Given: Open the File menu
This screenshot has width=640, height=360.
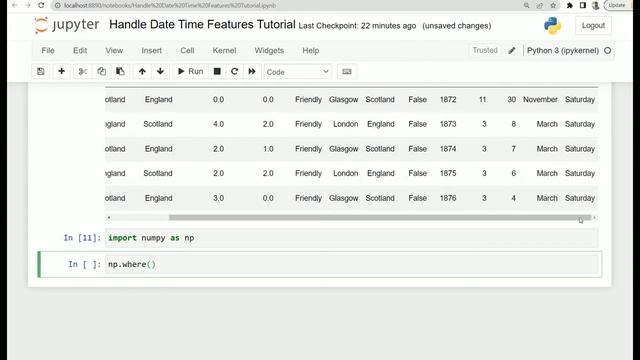Looking at the screenshot, I should pos(48,51).
